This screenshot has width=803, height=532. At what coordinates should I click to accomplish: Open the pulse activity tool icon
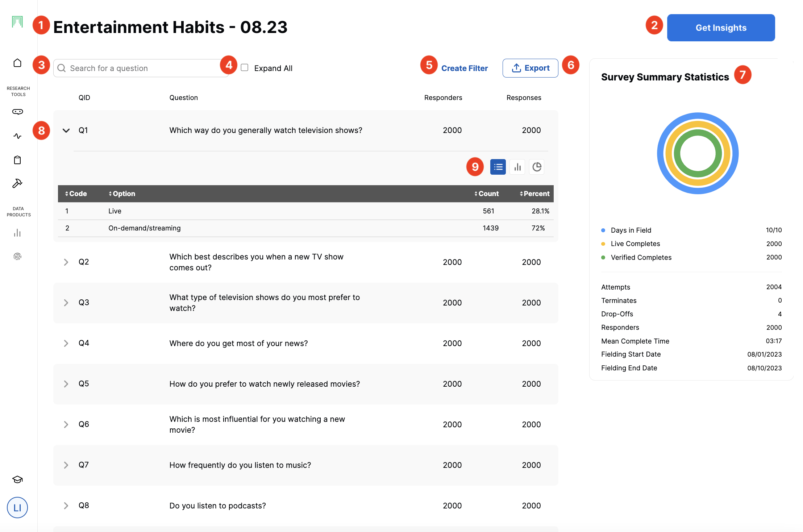tap(17, 136)
